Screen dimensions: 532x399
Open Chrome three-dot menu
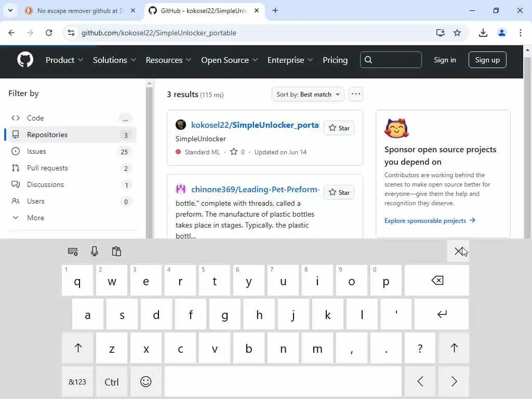(521, 33)
